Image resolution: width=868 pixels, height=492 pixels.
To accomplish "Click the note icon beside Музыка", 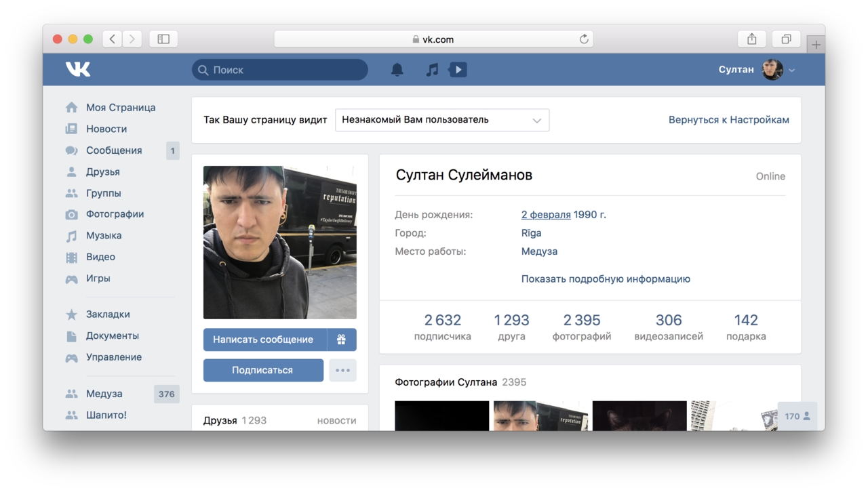I will pyautogui.click(x=71, y=236).
